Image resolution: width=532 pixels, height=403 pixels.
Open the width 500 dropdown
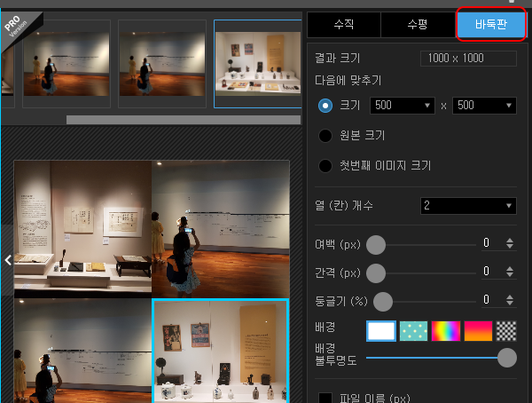(x=403, y=106)
